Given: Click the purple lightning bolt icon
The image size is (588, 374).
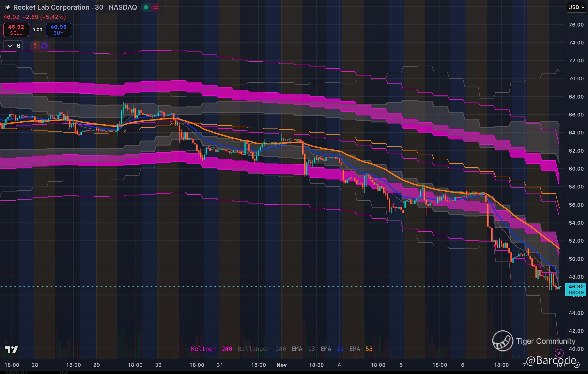Looking at the screenshot, I should [x=559, y=353].
